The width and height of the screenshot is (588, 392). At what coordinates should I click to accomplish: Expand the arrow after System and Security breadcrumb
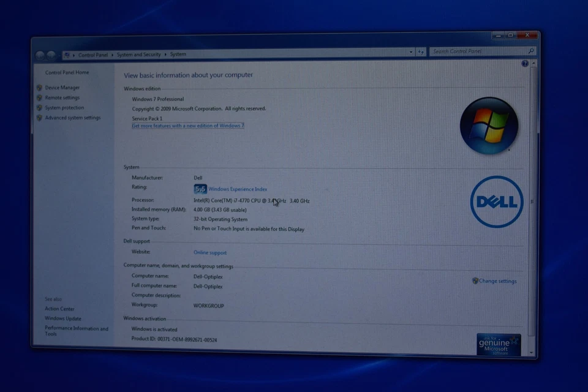pos(165,55)
